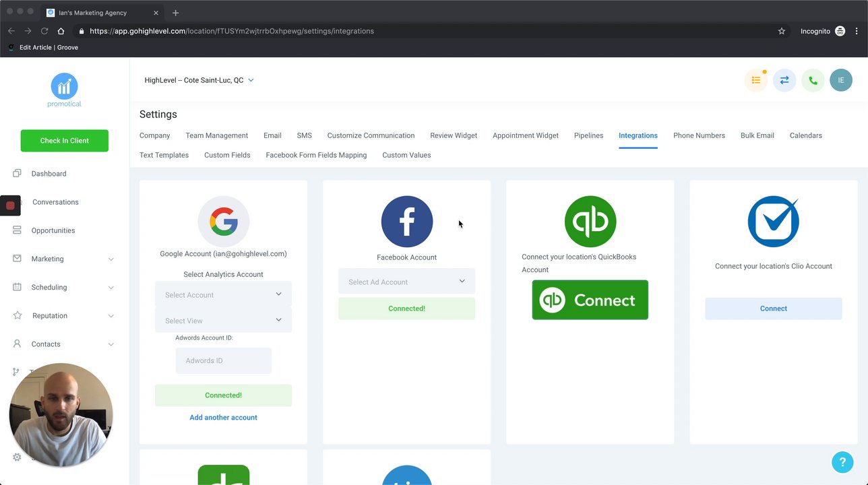The image size is (868, 485).
Task: Open the SMS settings tab
Action: coord(304,135)
